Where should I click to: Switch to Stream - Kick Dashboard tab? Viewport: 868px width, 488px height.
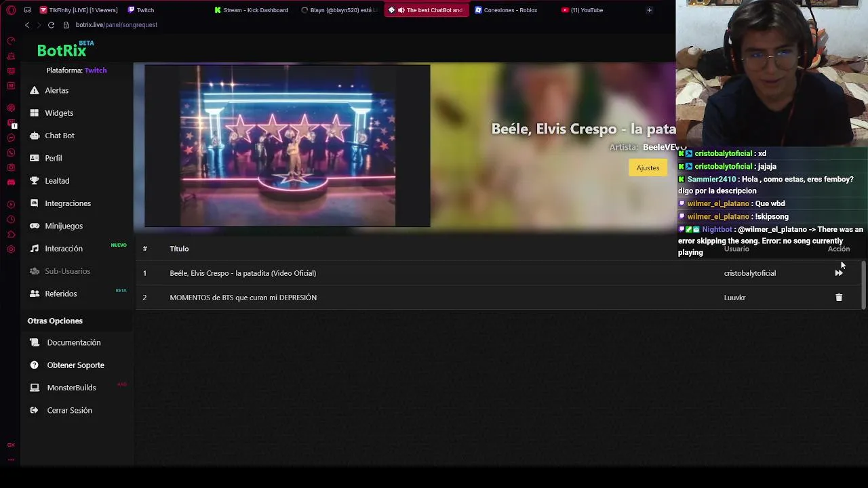pyautogui.click(x=252, y=10)
